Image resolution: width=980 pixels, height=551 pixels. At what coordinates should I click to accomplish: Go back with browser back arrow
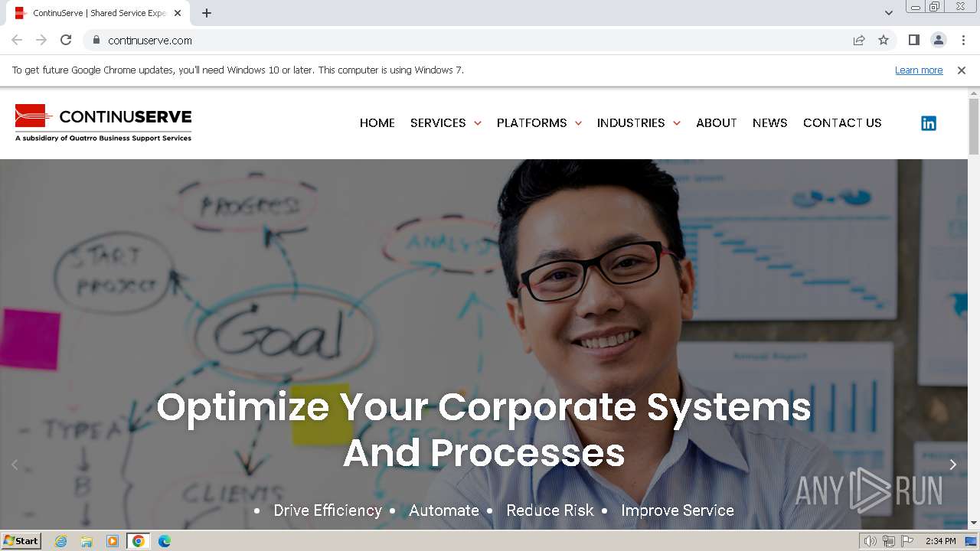point(17,40)
